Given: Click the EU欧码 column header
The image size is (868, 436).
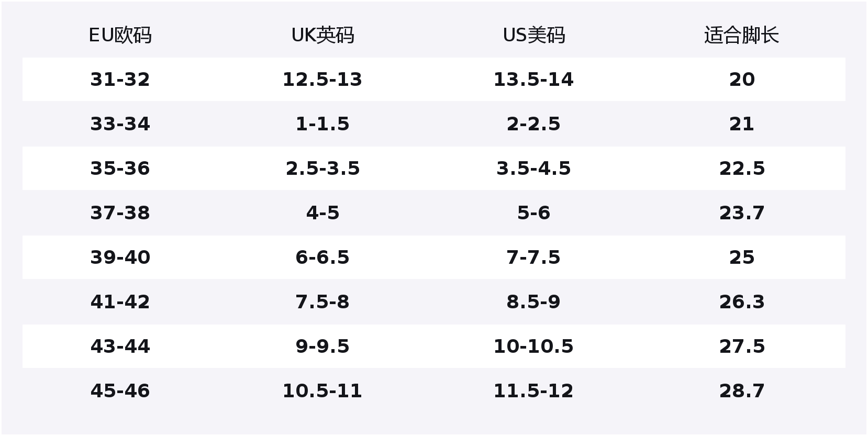Looking at the screenshot, I should coord(120,36).
